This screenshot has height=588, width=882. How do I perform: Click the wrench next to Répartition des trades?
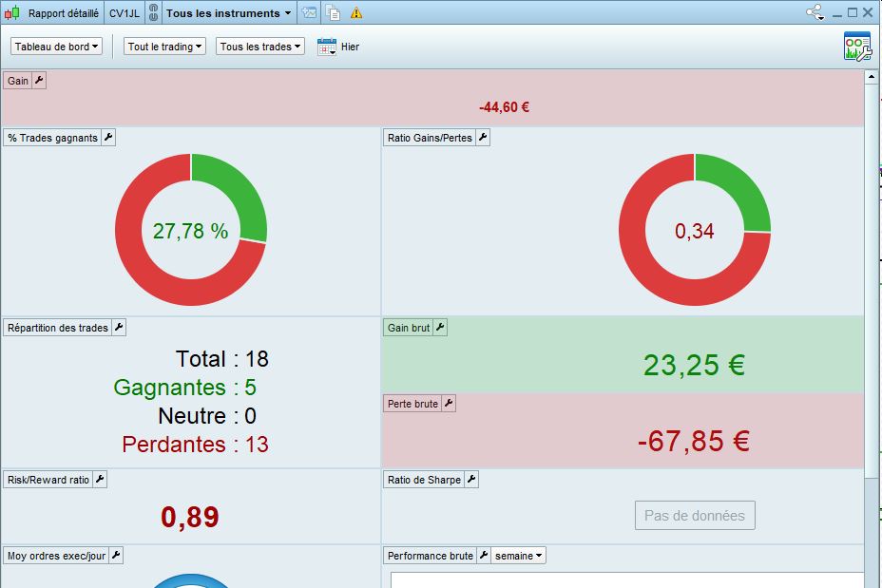tap(119, 327)
